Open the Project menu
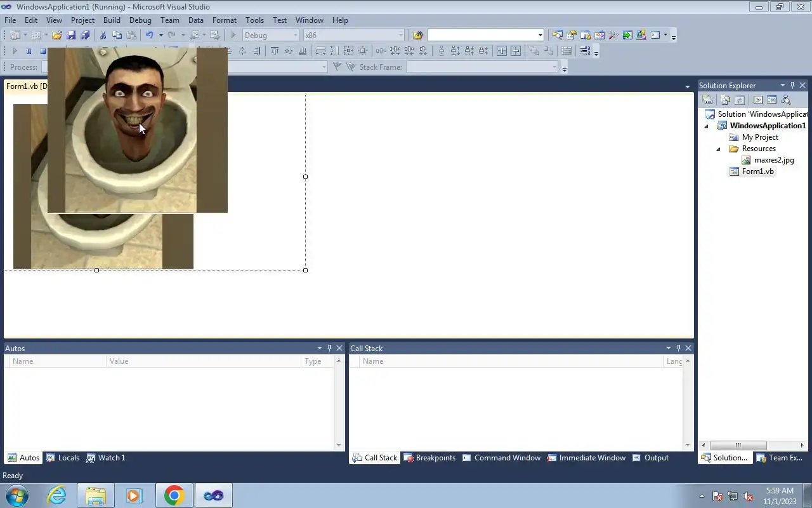 coord(82,20)
